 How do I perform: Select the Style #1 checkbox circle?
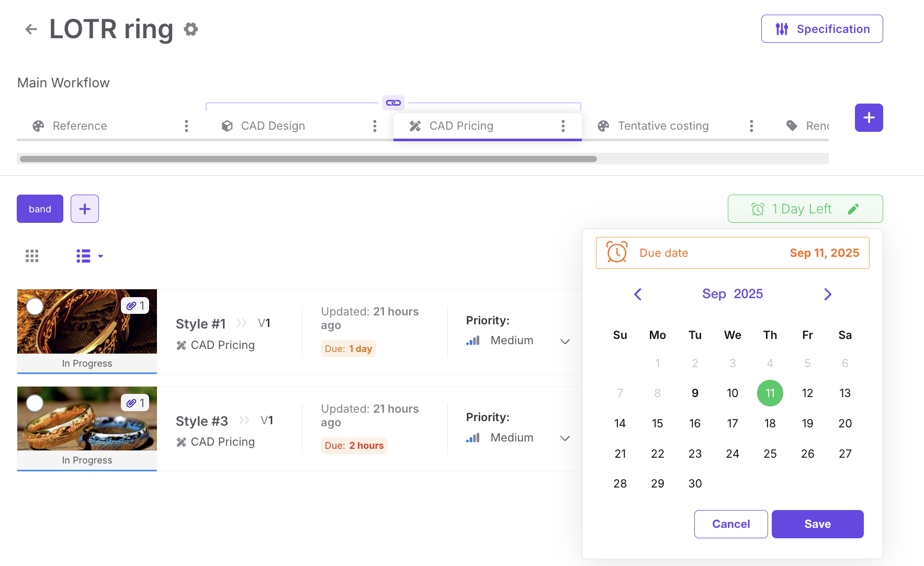[35, 307]
